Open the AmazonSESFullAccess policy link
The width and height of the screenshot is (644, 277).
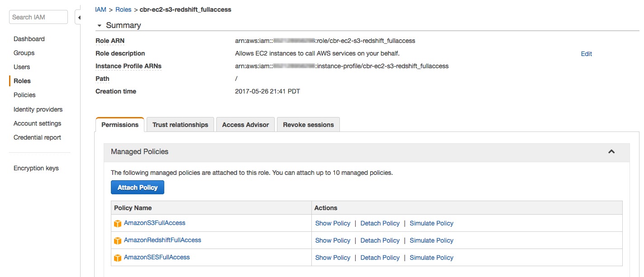(x=157, y=257)
